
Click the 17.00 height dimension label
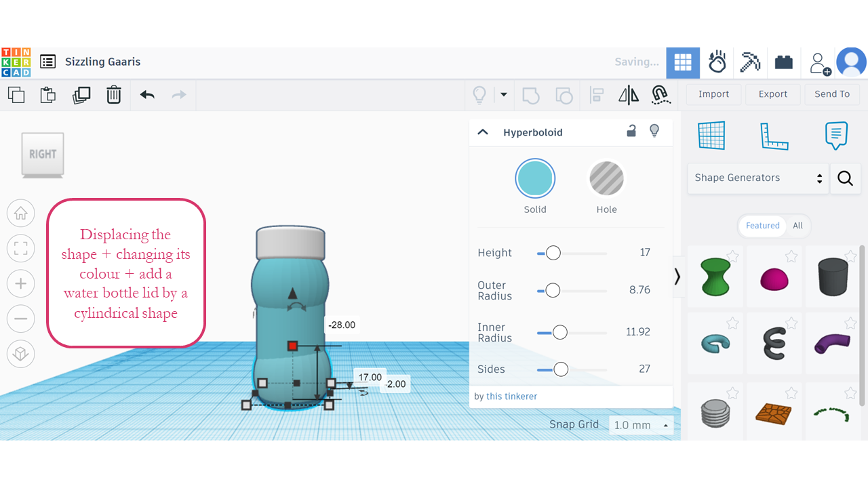(x=370, y=378)
